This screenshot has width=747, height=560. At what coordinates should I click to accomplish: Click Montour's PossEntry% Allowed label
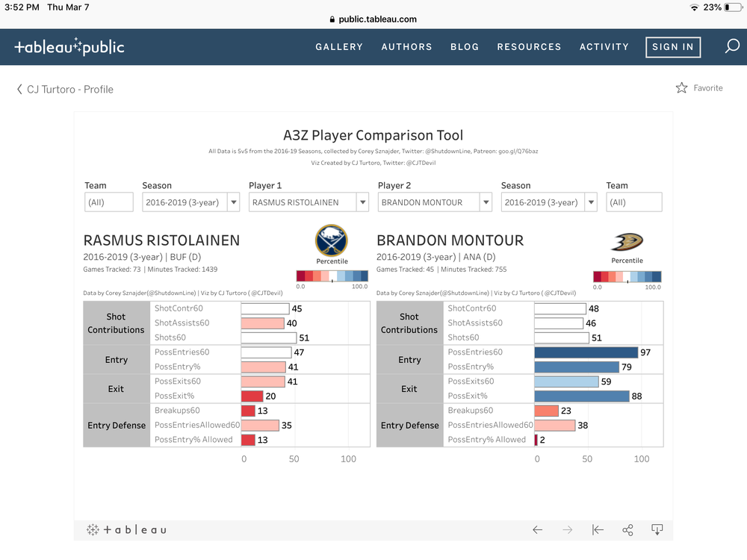tap(487, 440)
